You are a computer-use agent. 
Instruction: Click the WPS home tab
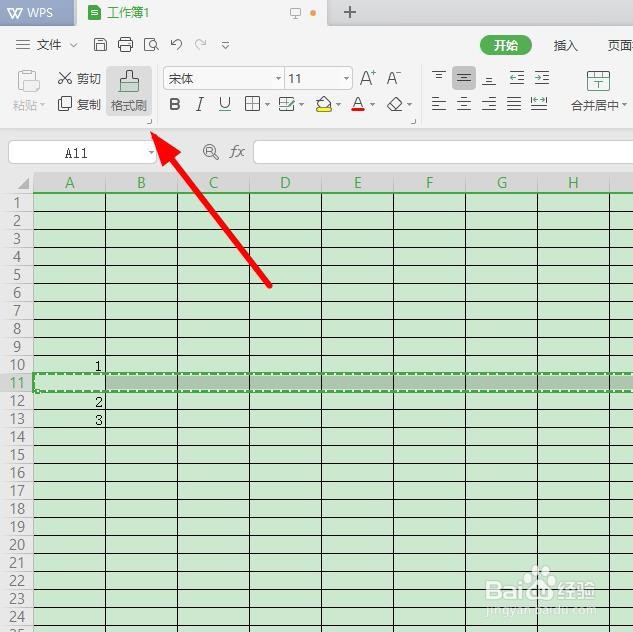(36, 13)
